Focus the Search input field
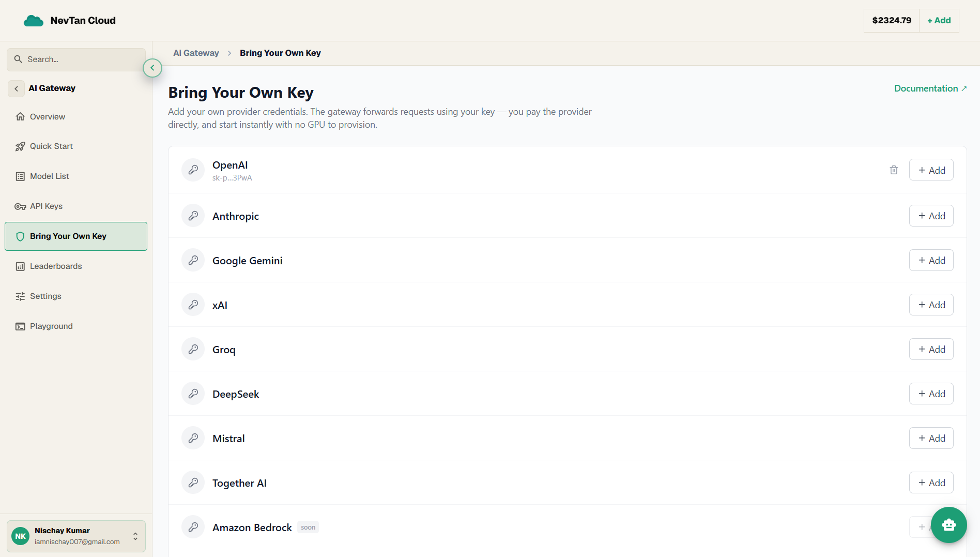This screenshot has width=980, height=557. click(76, 59)
